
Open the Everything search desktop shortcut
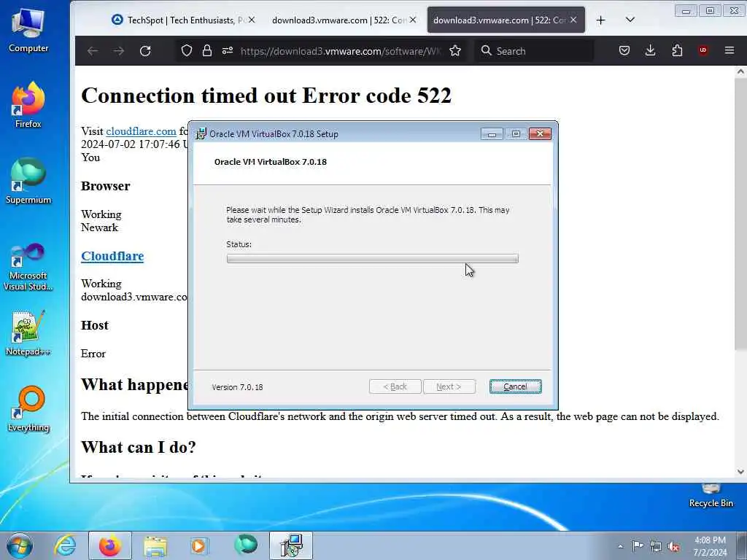28,408
